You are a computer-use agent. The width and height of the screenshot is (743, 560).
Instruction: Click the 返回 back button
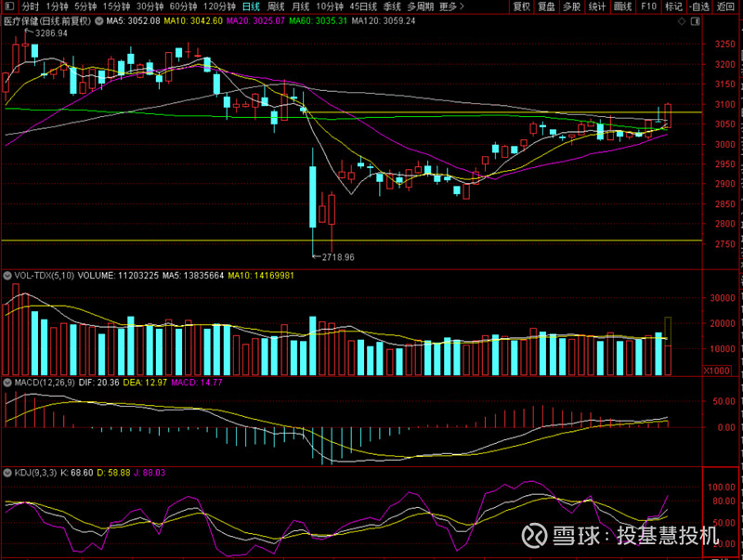(x=725, y=7)
